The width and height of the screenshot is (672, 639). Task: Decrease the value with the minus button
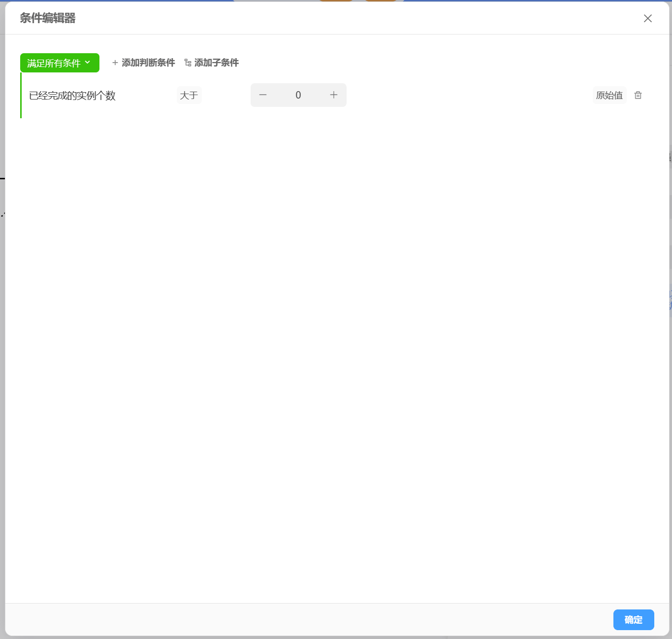click(x=263, y=95)
